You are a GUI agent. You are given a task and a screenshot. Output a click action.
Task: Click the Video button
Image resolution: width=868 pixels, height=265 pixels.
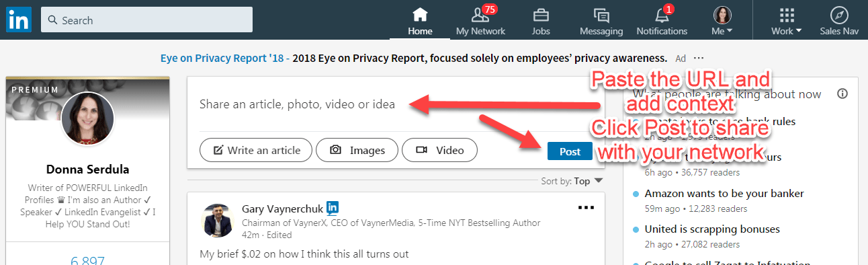[x=439, y=150]
